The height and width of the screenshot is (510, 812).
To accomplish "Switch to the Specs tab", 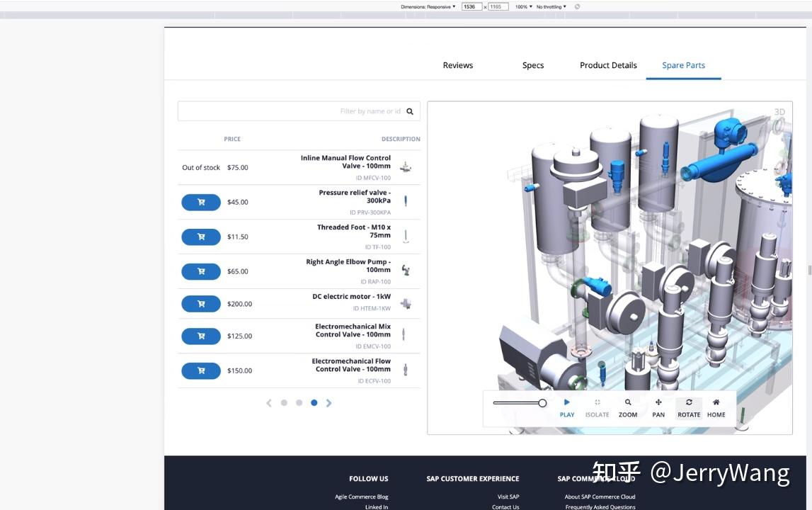I will pyautogui.click(x=532, y=65).
